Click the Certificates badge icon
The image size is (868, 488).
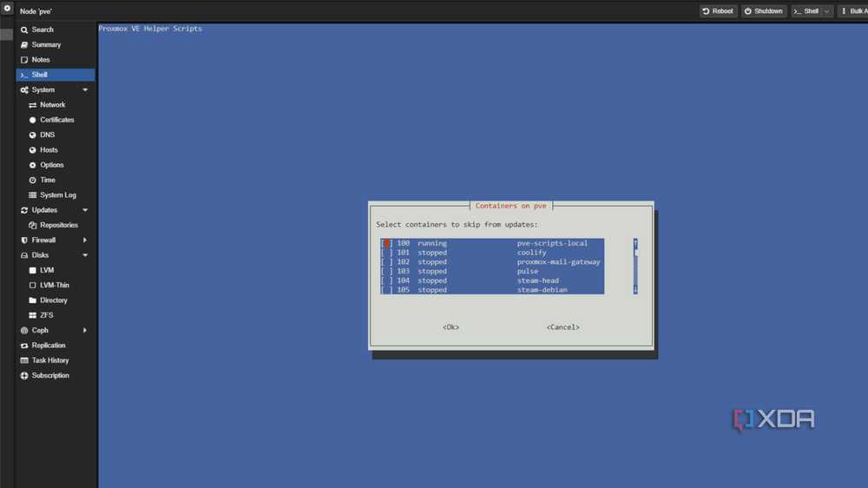[33, 120]
